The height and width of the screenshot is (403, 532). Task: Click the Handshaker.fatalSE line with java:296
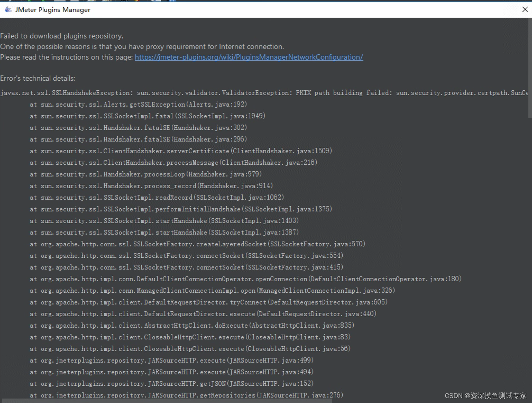click(x=138, y=139)
